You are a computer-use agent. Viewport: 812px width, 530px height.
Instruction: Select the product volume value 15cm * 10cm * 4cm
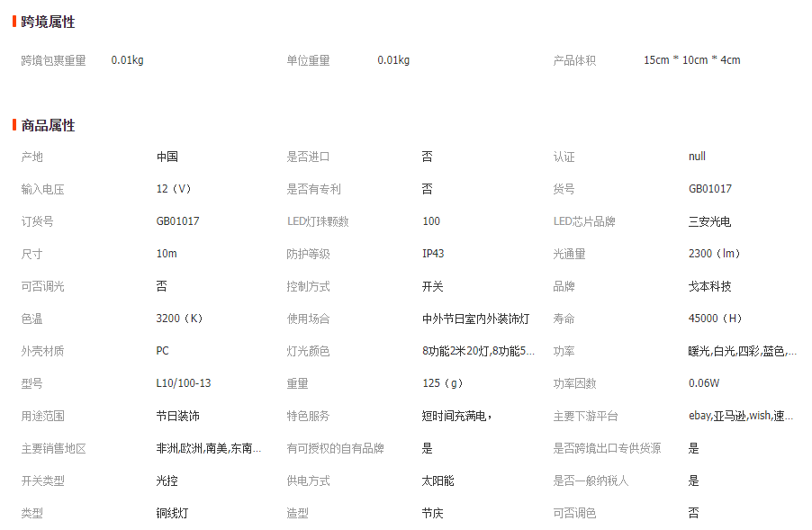(x=691, y=60)
